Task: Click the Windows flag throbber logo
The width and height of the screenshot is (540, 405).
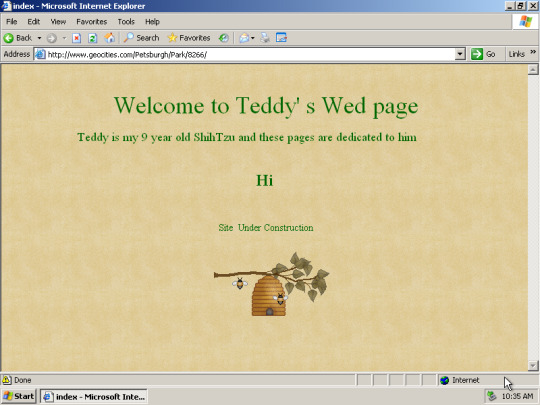Action: 526,22
